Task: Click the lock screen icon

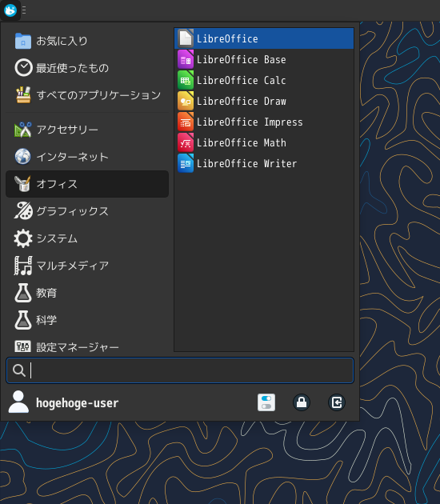Action: 302,402
